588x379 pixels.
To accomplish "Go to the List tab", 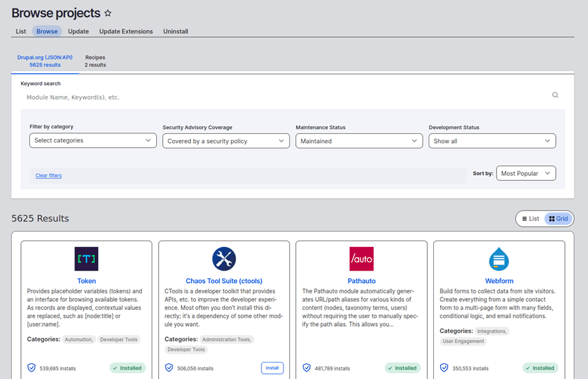I will tap(21, 31).
